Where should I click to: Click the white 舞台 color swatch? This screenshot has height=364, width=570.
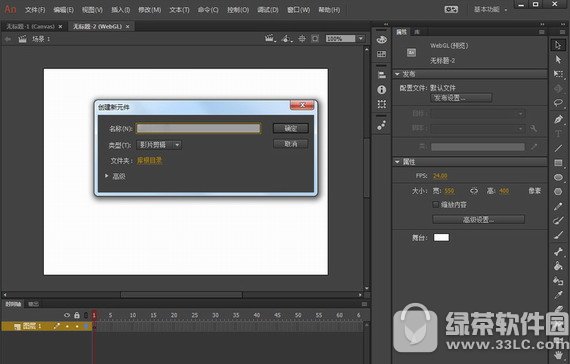441,237
